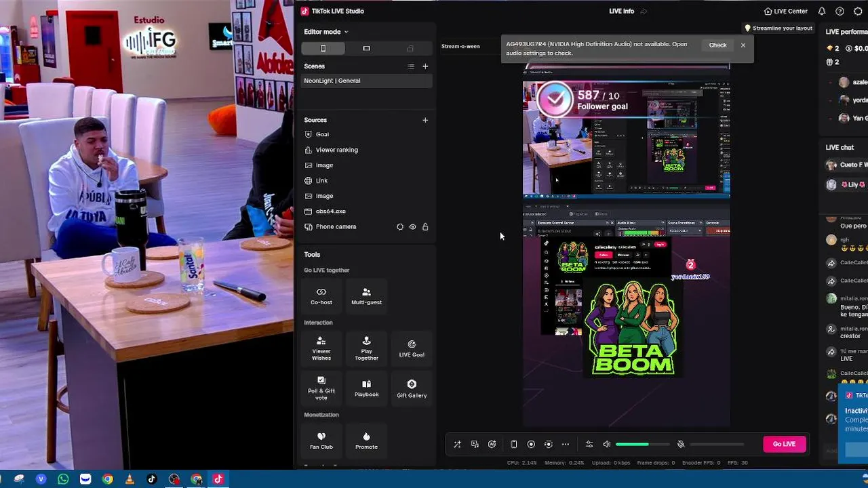Open the Fan Club monetization tool
The width and height of the screenshot is (868, 488).
click(x=321, y=441)
